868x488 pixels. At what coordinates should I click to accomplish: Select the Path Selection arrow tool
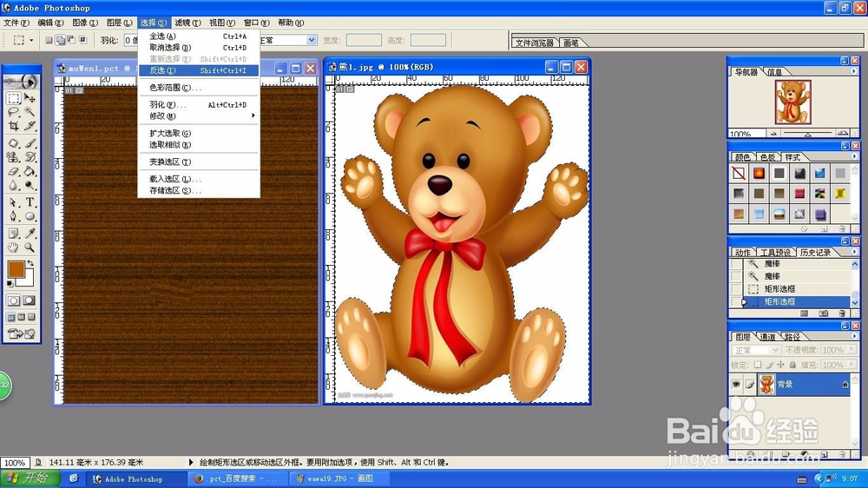(14, 202)
